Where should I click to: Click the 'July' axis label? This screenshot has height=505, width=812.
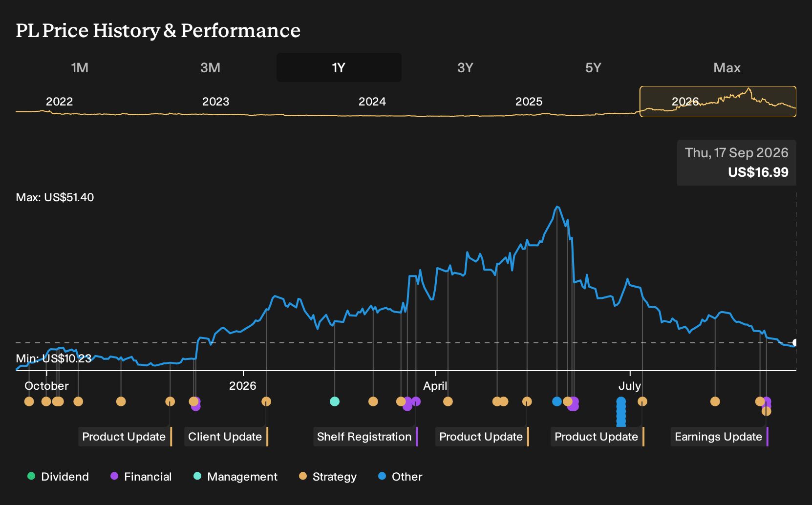pyautogui.click(x=629, y=386)
